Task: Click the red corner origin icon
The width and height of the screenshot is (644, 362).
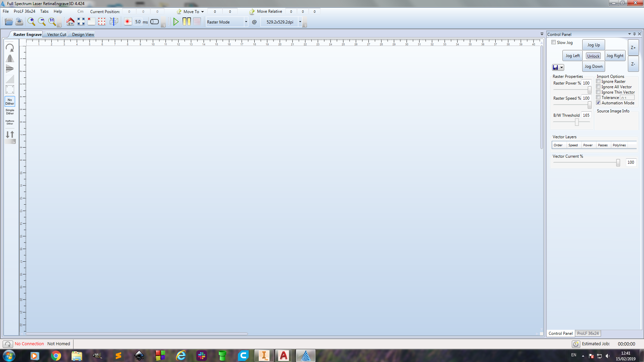Action: tap(91, 22)
